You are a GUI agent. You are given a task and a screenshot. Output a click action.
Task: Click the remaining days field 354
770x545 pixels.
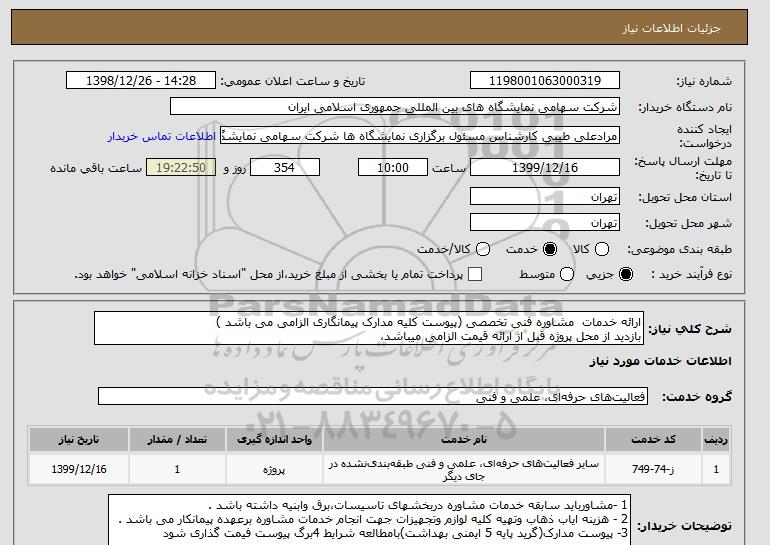click(285, 167)
